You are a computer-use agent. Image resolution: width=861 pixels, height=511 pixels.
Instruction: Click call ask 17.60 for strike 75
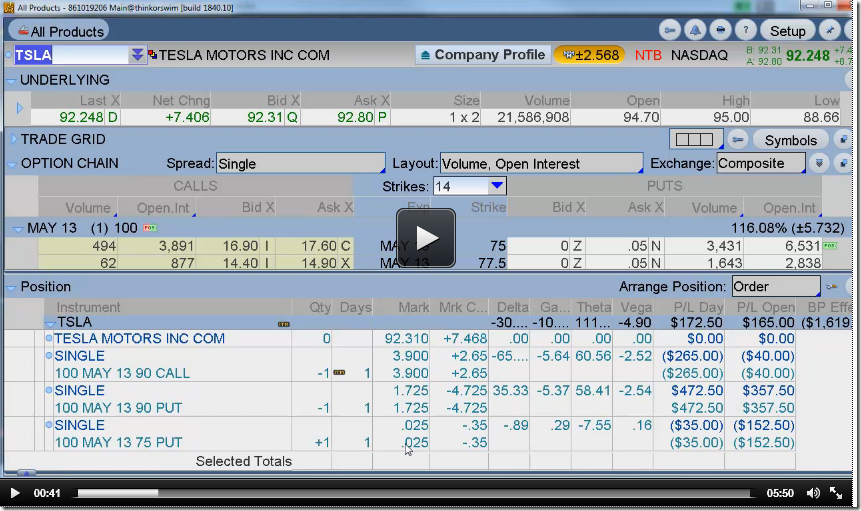(320, 246)
